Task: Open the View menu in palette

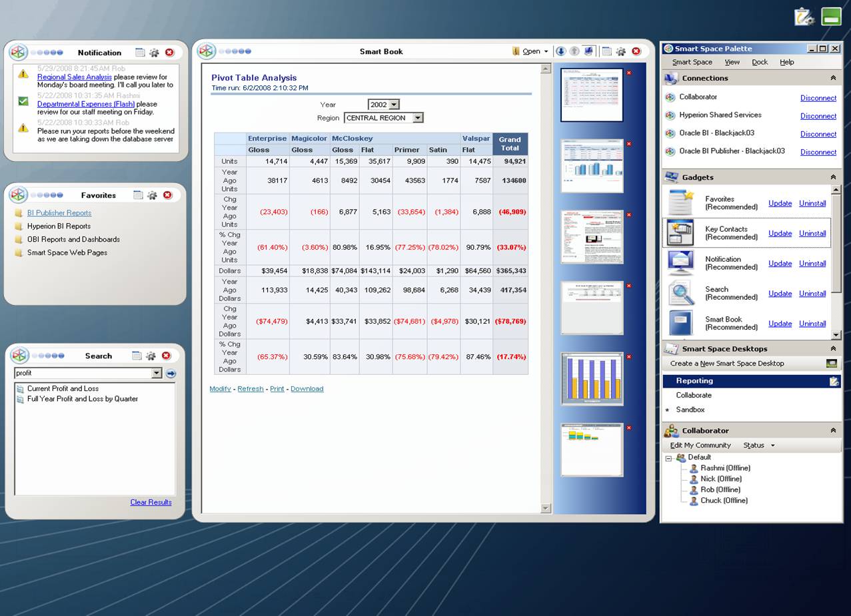Action: [x=732, y=62]
